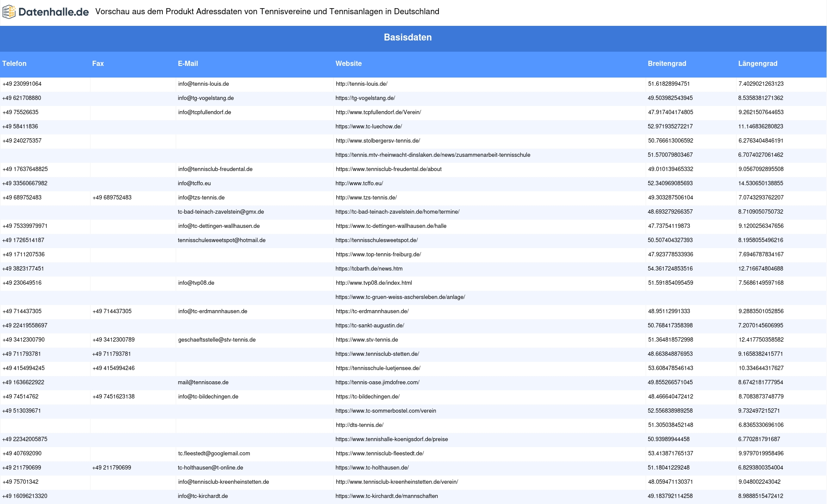Select fax number +49 7451623138
827x504 pixels.
(x=114, y=397)
